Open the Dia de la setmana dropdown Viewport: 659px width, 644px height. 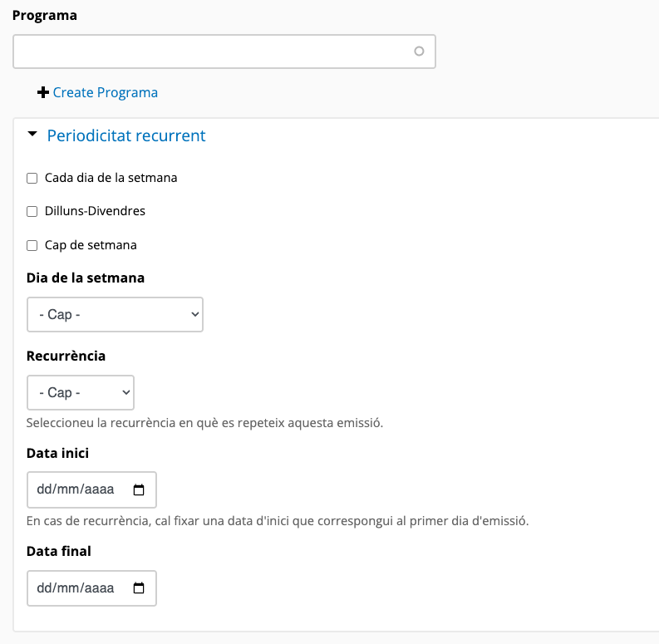(x=115, y=315)
